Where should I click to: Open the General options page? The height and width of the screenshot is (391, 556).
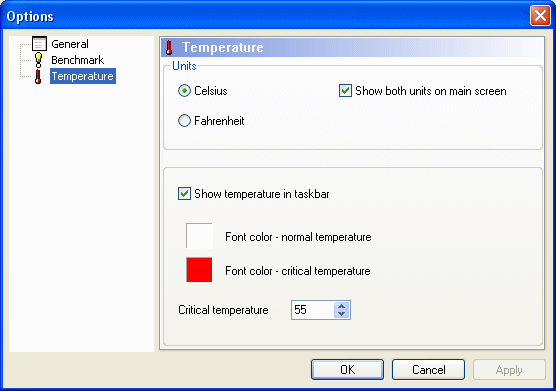coord(70,44)
